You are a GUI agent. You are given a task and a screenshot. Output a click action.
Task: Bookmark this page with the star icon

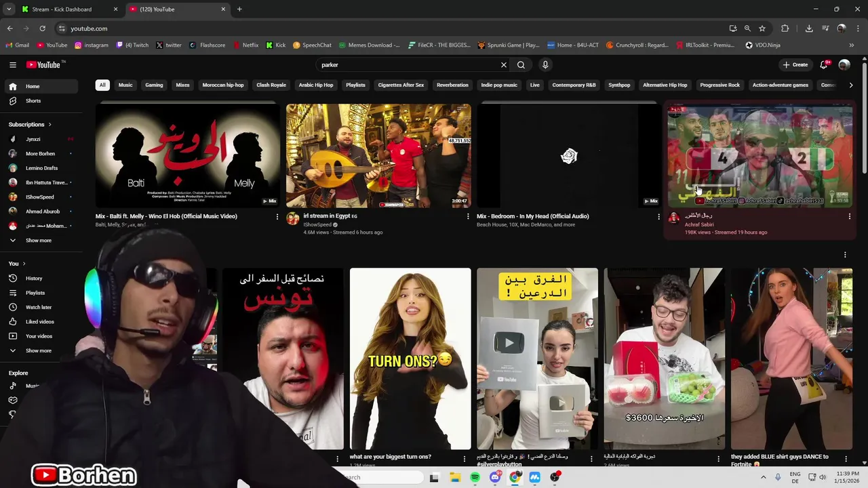coord(762,28)
